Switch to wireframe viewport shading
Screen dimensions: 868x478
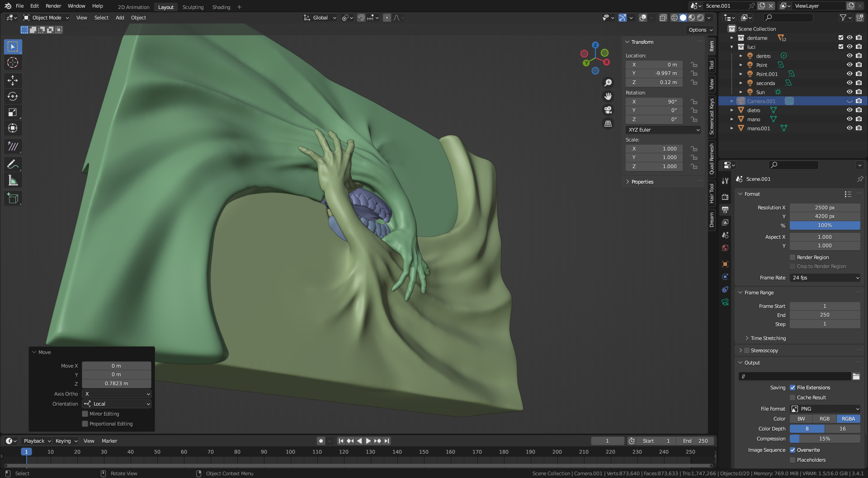pyautogui.click(x=675, y=18)
